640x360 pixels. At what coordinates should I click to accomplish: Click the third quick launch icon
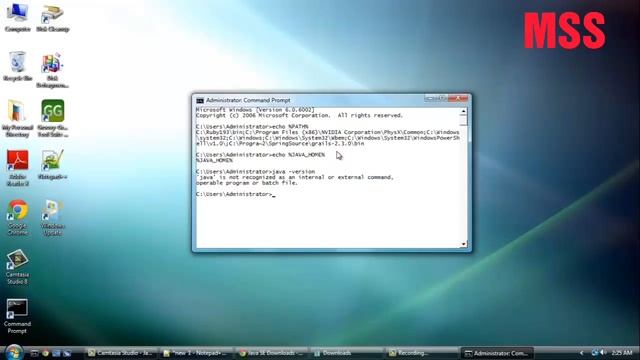(x=56, y=353)
